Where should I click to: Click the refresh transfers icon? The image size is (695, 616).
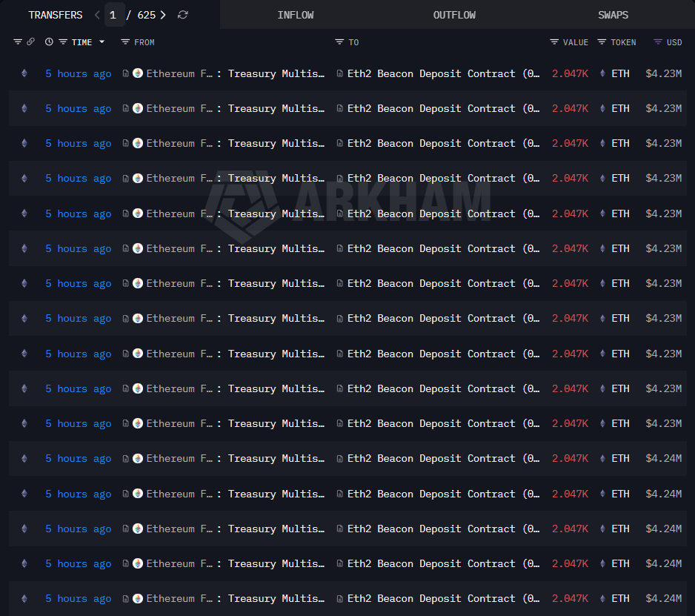click(x=183, y=15)
